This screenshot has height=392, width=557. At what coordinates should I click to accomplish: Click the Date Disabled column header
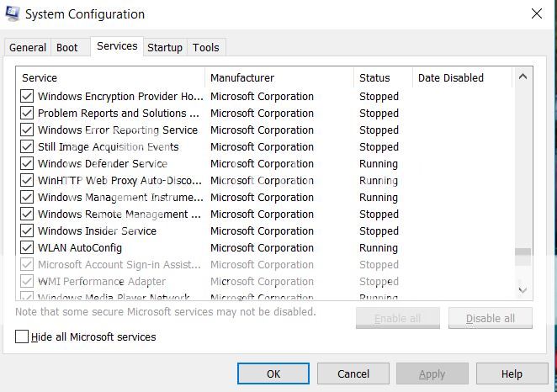pos(463,77)
